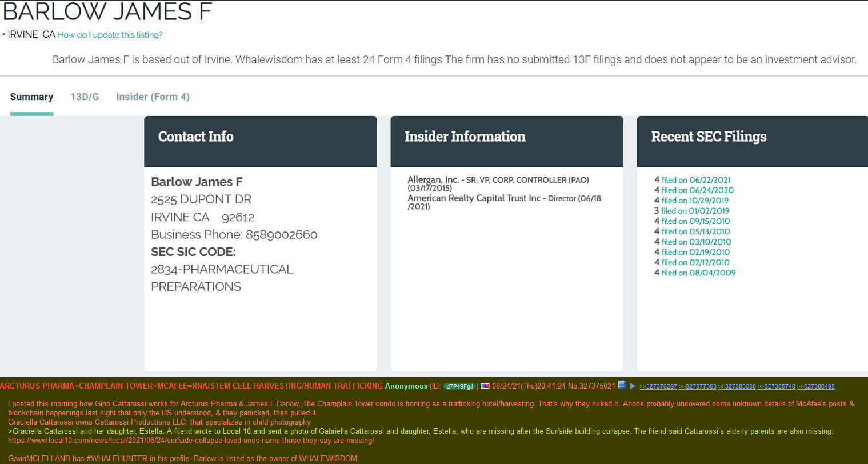Click the US flag icon in post header
868x464 pixels.
[x=485, y=386]
